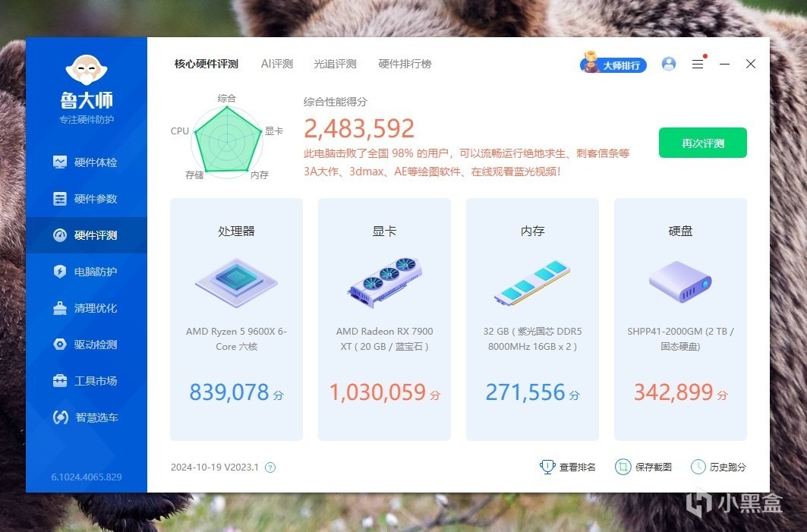Viewport: 807px width, 532px height.
Task: Click the 处理器 processor chip image
Action: click(x=236, y=284)
